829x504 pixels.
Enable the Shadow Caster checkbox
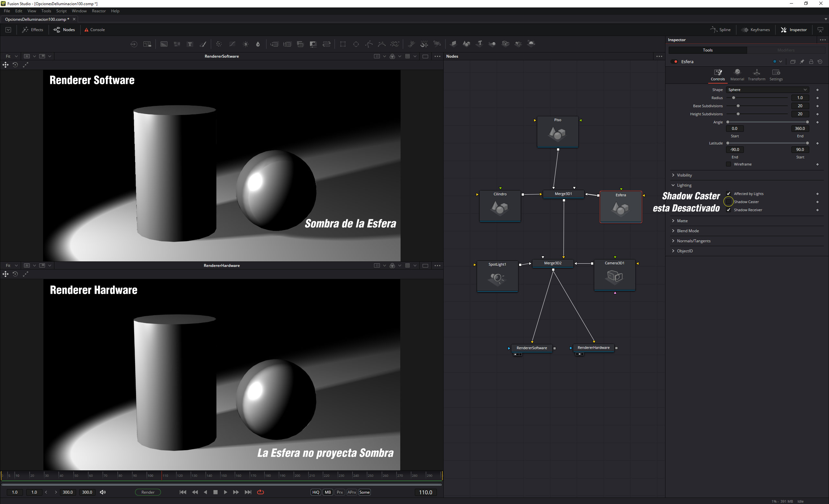coord(728,201)
